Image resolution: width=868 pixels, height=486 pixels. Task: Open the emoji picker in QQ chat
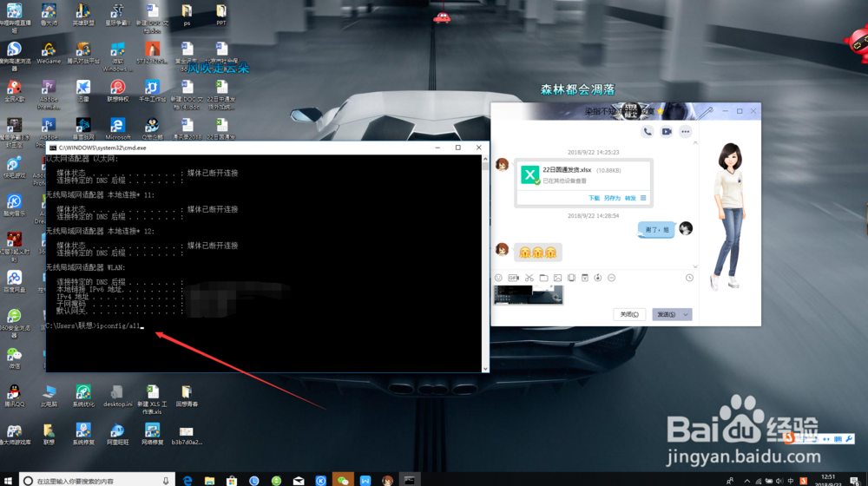tap(498, 278)
